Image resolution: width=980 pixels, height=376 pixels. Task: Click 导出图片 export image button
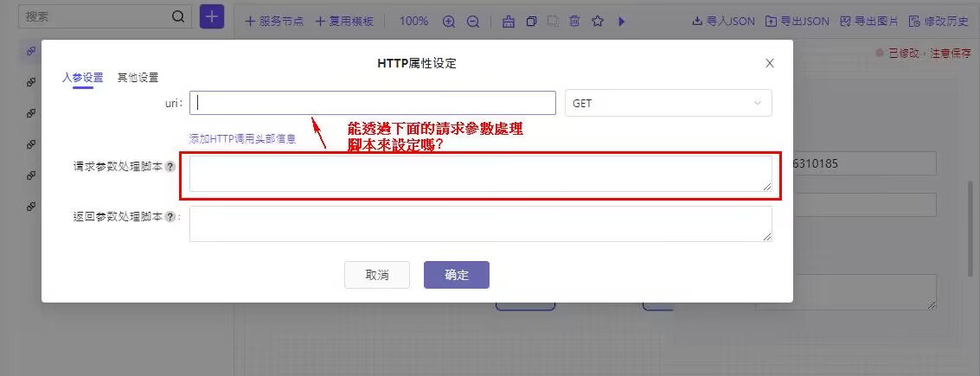click(869, 22)
